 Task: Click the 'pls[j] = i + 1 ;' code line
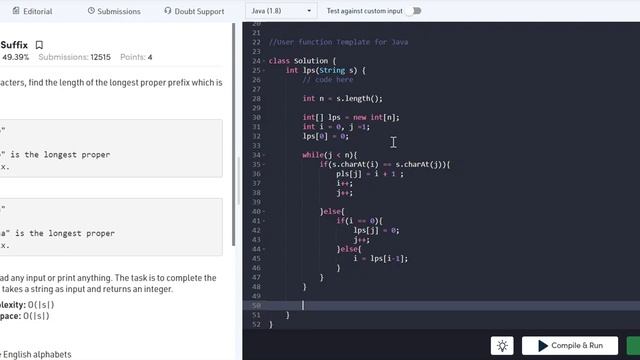pos(370,174)
